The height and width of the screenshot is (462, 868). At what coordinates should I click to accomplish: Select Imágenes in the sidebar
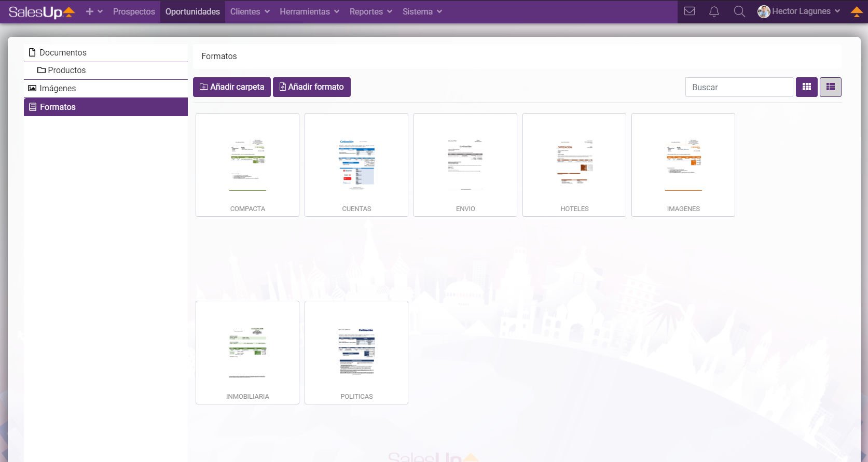[106, 89]
